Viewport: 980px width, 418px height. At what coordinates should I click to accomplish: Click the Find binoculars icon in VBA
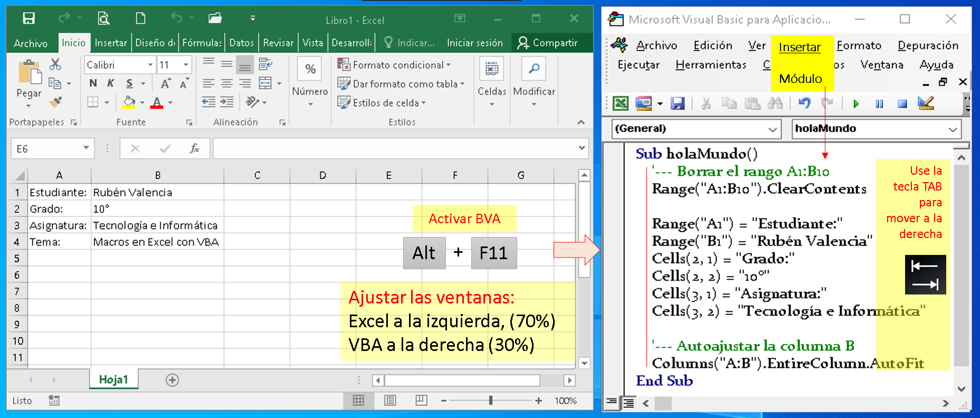tap(775, 103)
